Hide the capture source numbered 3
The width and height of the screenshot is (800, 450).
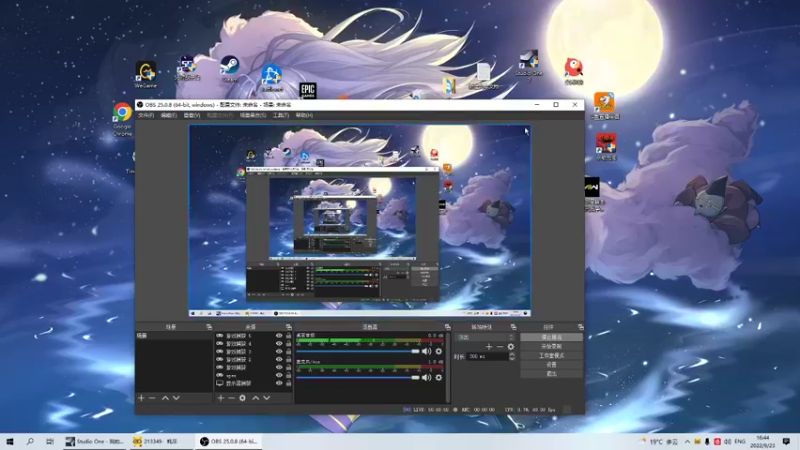[x=279, y=352]
